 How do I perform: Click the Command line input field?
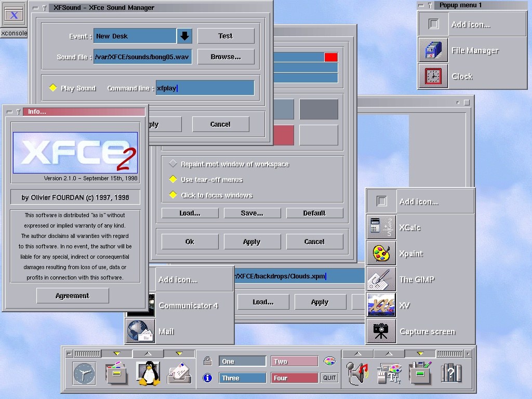point(205,88)
